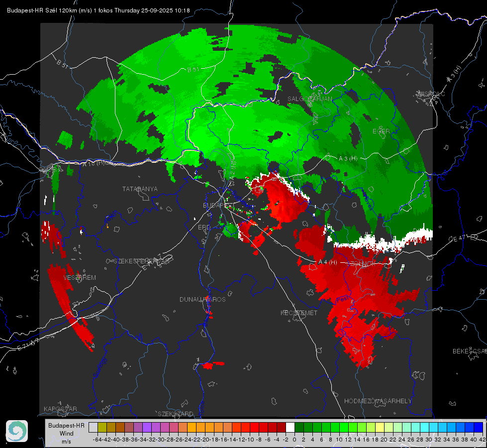Click the 'A 4 (H)' road label
487x448 pixels.
click(327, 262)
